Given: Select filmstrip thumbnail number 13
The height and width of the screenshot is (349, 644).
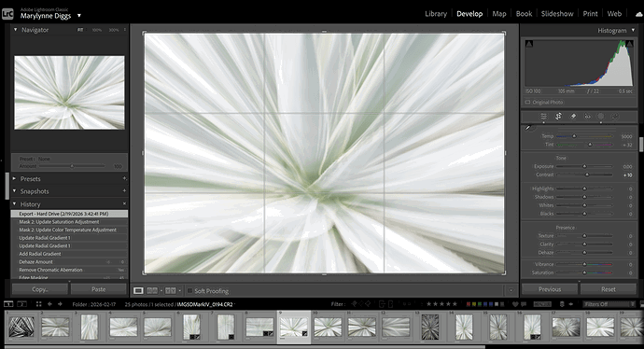Looking at the screenshot, I should [430, 327].
